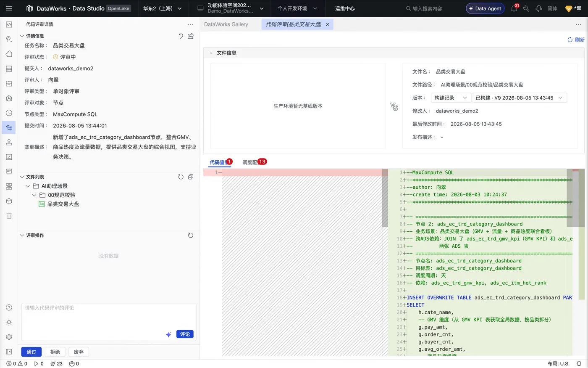The height and width of the screenshot is (368, 588).
Task: Click the status bar bell icon
Action: (x=579, y=363)
